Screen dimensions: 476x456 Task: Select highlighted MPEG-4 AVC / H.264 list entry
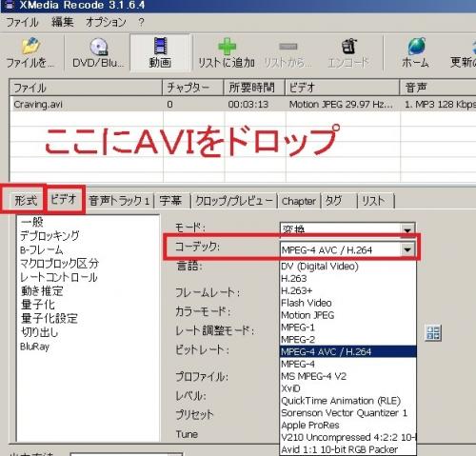coord(347,351)
